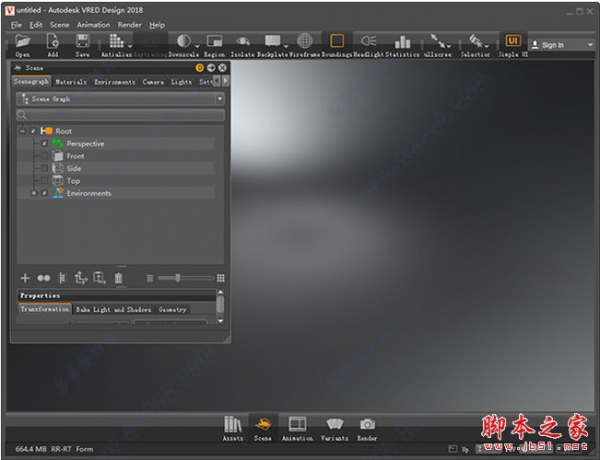Check the Front view checkbox
Screen dimensions: 600x460
pos(44,156)
